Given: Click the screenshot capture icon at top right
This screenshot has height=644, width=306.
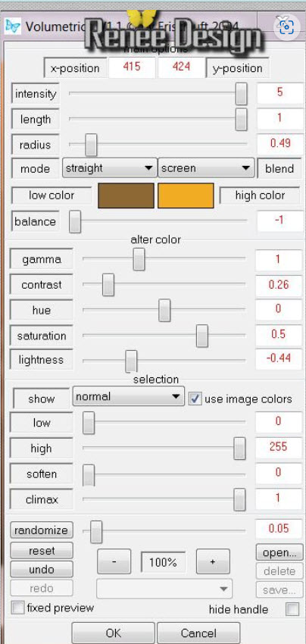Looking at the screenshot, I should (286, 26).
